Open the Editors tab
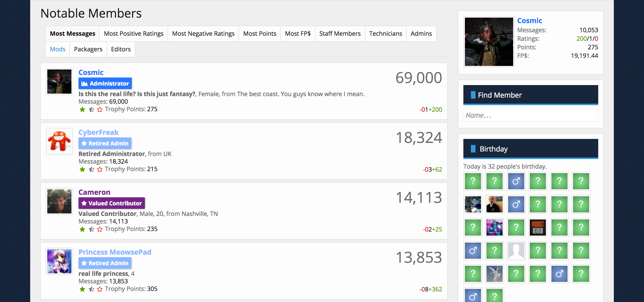Screen dimensions: 644x302 tap(121, 49)
